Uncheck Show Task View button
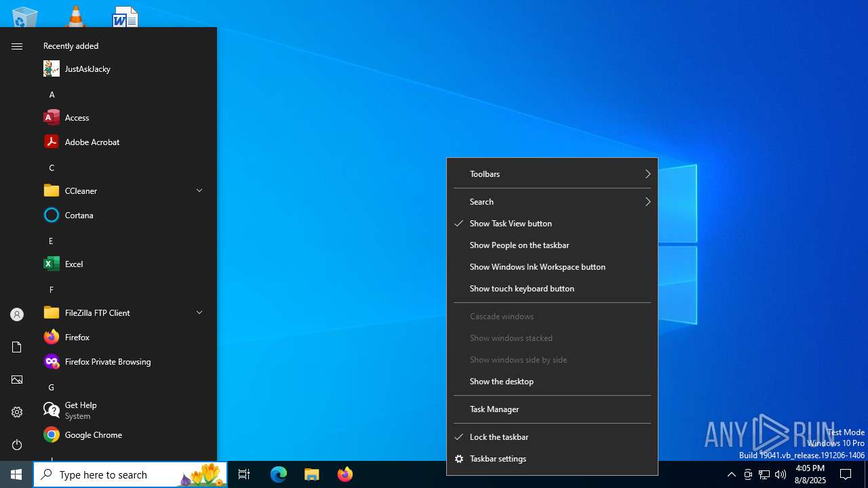Image resolution: width=868 pixels, height=488 pixels. click(x=553, y=224)
